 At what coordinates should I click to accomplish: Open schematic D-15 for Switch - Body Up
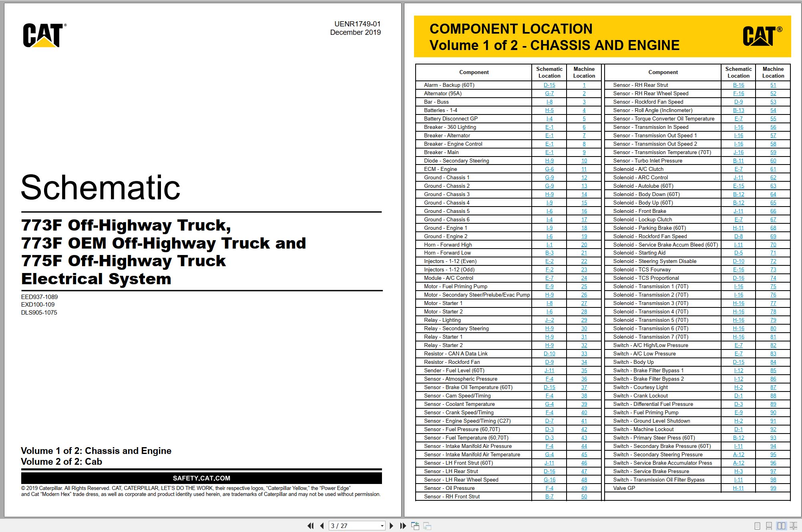click(x=738, y=362)
